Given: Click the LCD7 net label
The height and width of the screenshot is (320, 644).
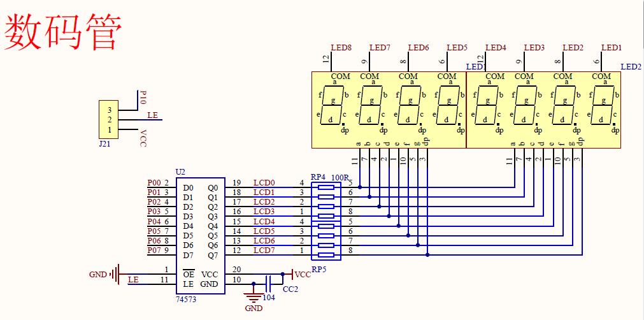Looking at the screenshot, I should [264, 250].
